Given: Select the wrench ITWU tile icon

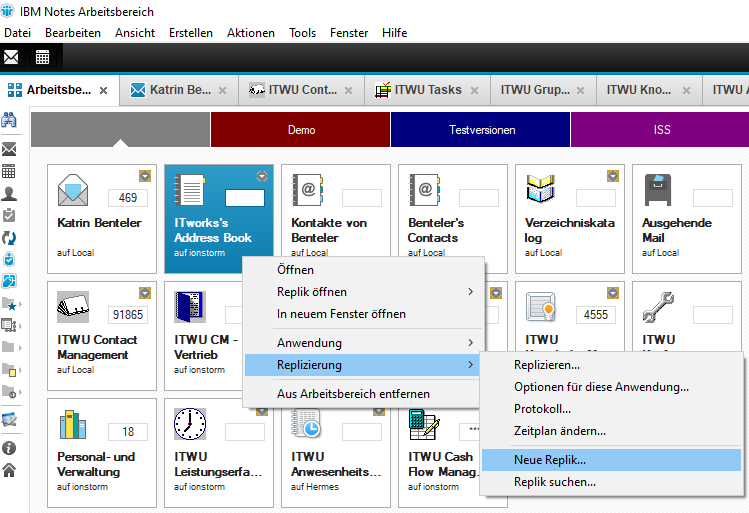Looking at the screenshot, I should click(658, 307).
